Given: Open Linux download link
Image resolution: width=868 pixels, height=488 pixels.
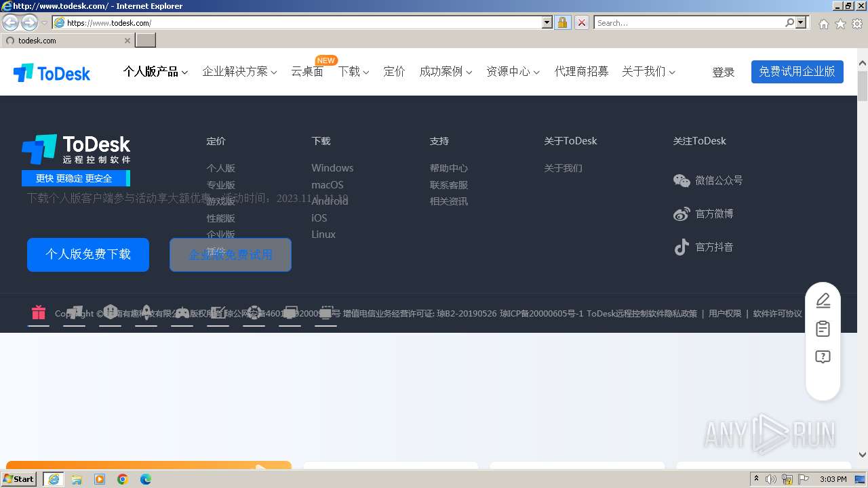Looking at the screenshot, I should tap(323, 235).
